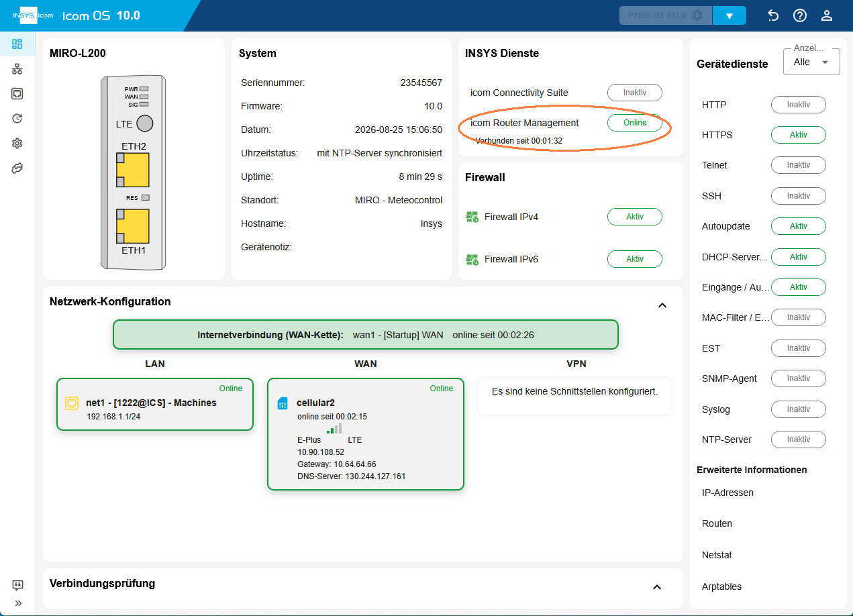853x616 pixels.
Task: Toggle Autoupdate Aktiv pill
Action: tap(799, 226)
